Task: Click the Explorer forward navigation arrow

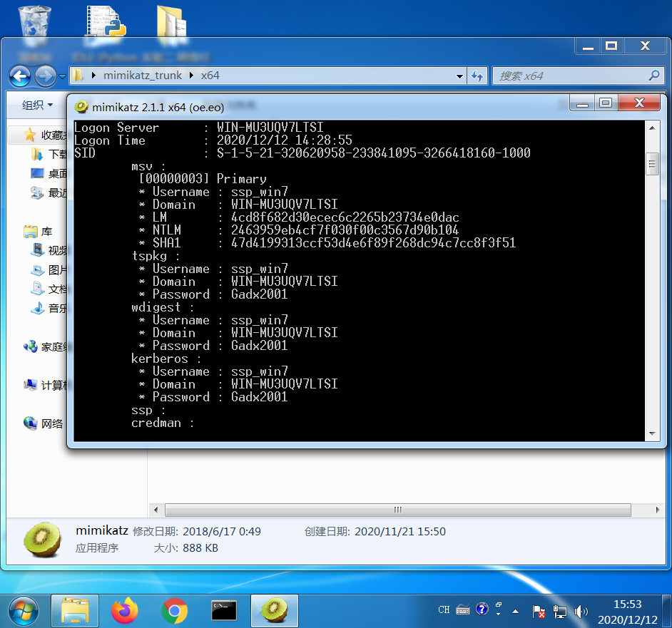Action: (x=46, y=77)
